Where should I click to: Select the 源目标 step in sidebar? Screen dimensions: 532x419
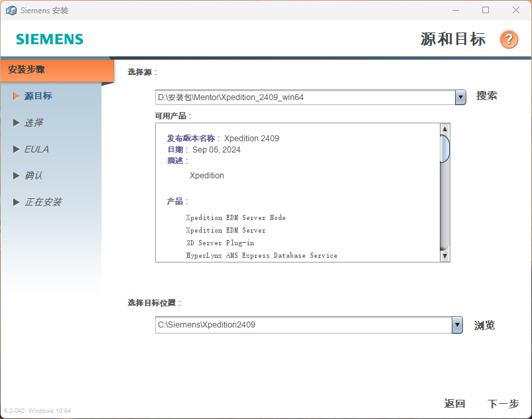click(x=38, y=96)
